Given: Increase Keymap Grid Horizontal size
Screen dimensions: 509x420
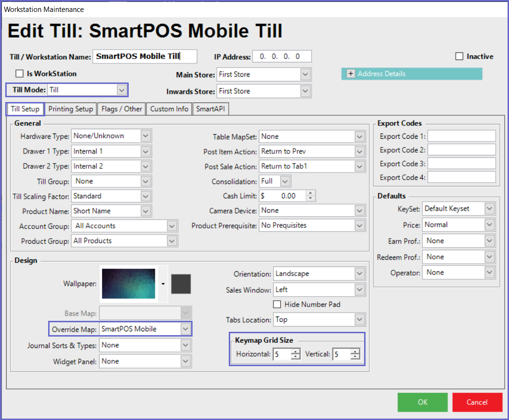Looking at the screenshot, I should [295, 351].
